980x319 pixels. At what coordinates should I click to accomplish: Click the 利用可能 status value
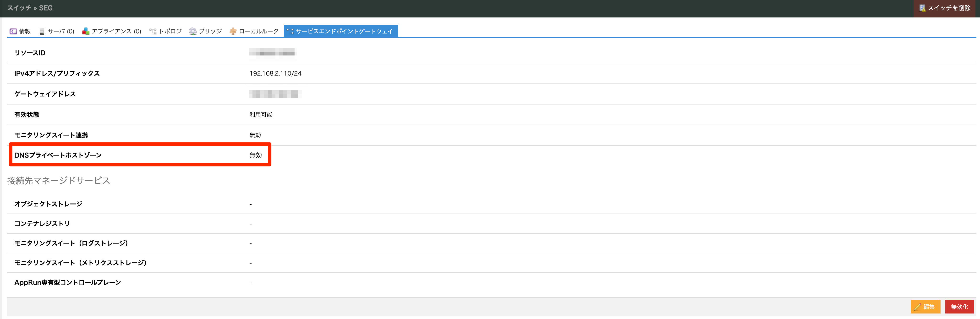click(x=261, y=115)
